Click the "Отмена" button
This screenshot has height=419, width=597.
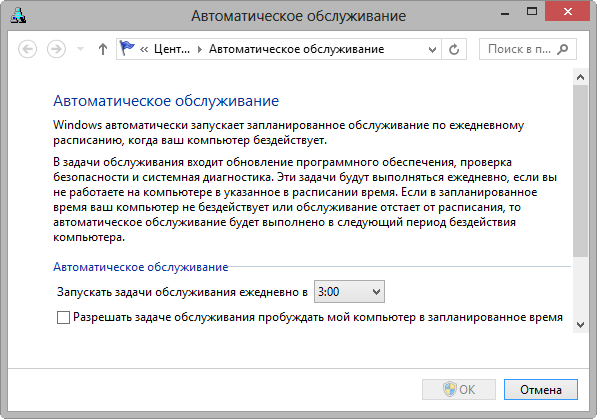pyautogui.click(x=541, y=389)
